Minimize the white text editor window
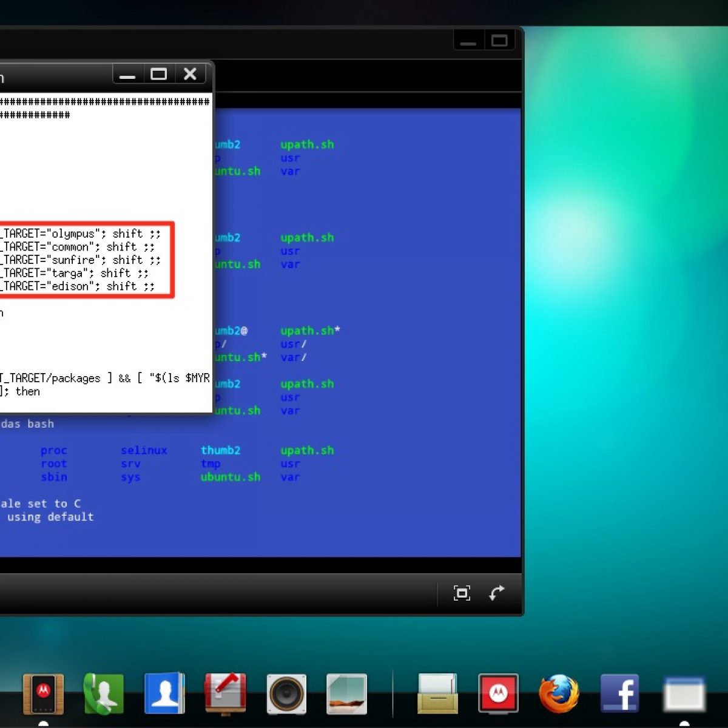Viewport: 728px width, 728px height. (x=127, y=75)
